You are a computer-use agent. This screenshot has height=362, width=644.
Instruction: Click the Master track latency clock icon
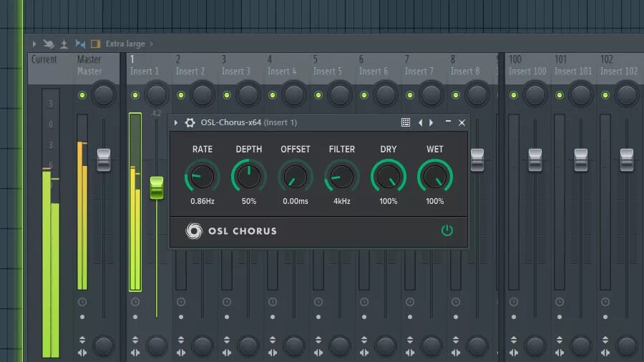pyautogui.click(x=82, y=302)
